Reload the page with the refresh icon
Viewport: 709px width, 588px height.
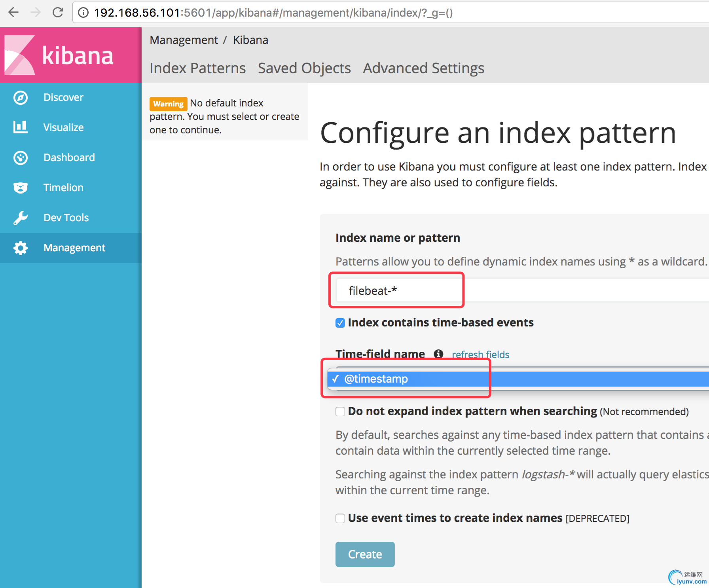point(58,12)
